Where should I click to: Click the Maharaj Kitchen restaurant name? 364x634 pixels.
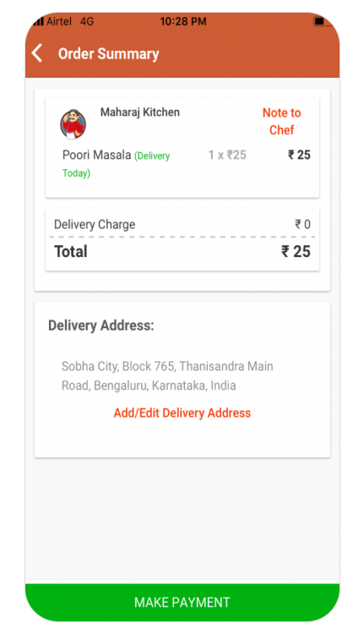coord(140,112)
